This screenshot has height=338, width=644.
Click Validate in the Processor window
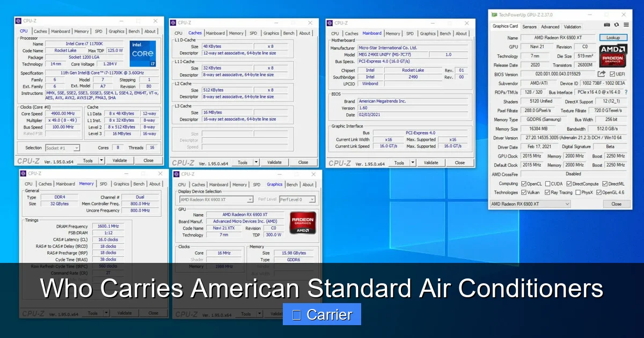pos(120,160)
